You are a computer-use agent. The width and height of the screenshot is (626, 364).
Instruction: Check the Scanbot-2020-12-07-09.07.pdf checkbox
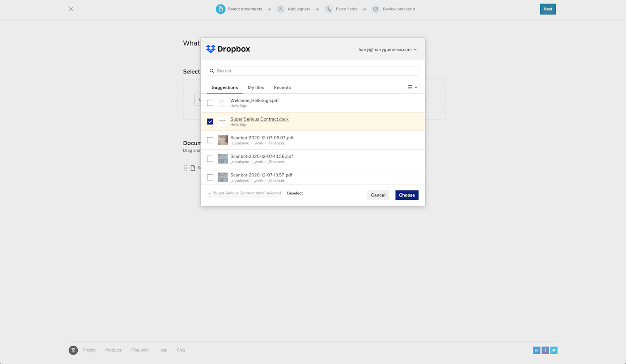[210, 140]
